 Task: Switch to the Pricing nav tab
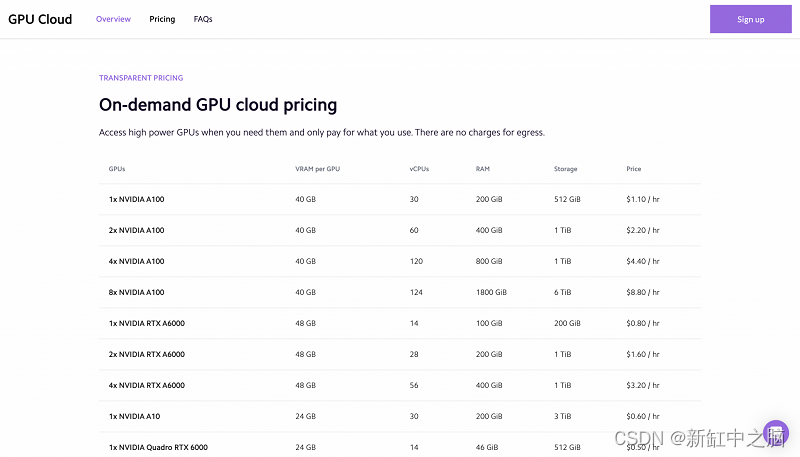tap(162, 19)
